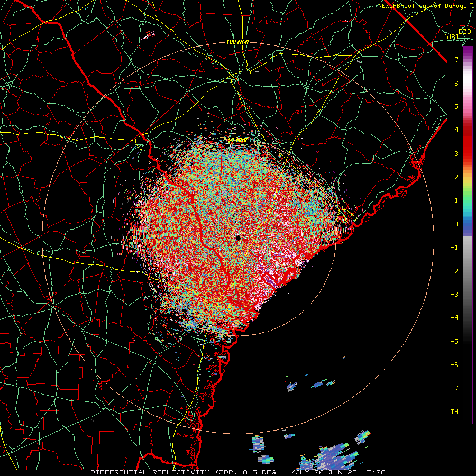This screenshot has width=476, height=476.
Task: Click the "4" value on the scale
Action: (456, 130)
